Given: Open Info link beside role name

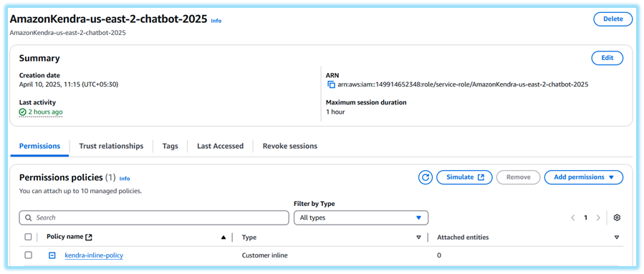Looking at the screenshot, I should coord(216,21).
